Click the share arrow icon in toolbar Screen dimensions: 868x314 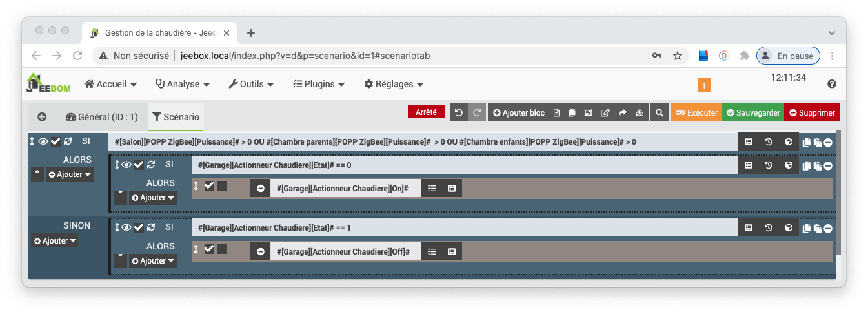click(x=623, y=112)
